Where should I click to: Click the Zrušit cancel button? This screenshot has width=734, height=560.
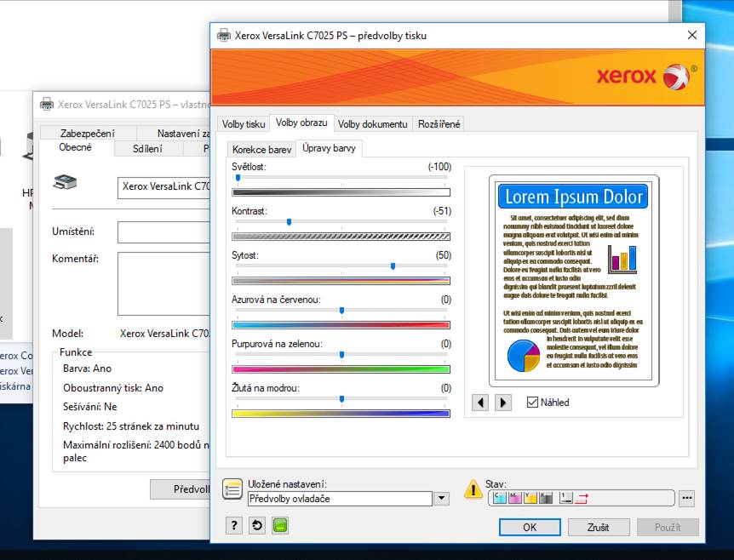pos(598,527)
